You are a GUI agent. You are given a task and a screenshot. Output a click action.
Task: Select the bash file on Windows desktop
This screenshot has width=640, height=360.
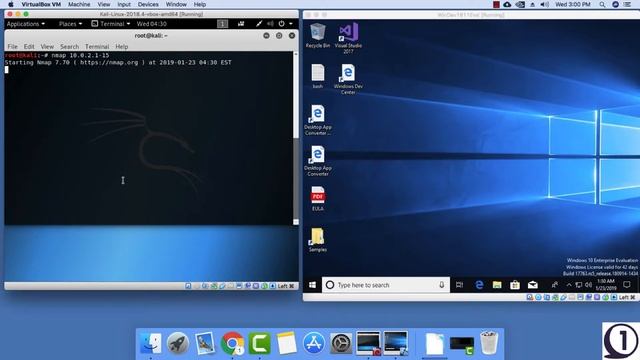[318, 76]
